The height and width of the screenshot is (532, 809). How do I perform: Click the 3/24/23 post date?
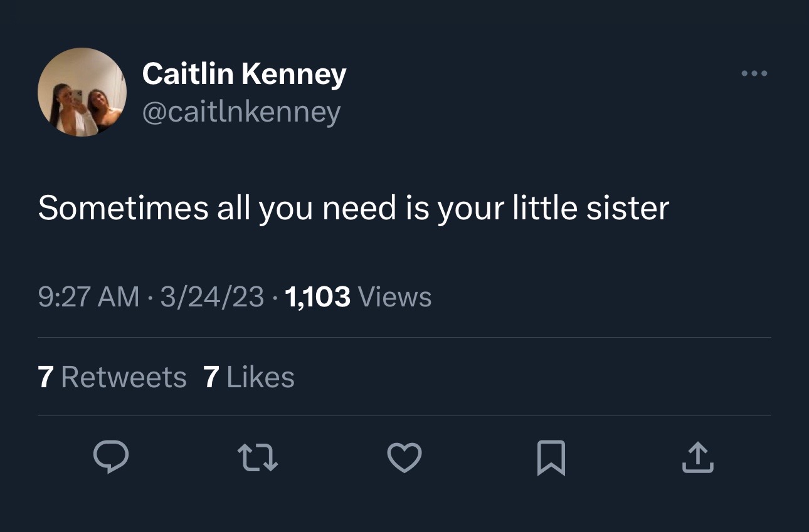pos(212,296)
